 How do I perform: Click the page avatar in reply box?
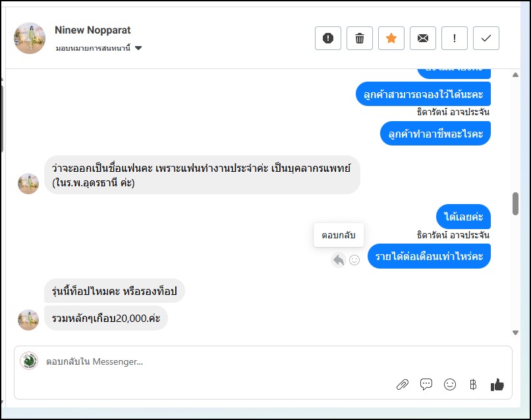tap(29, 361)
